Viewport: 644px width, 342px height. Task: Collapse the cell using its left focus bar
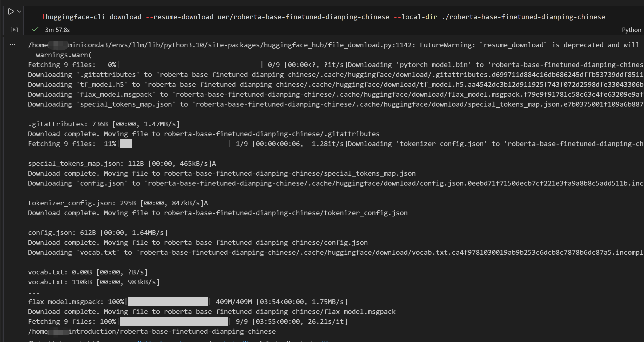pyautogui.click(x=3, y=21)
